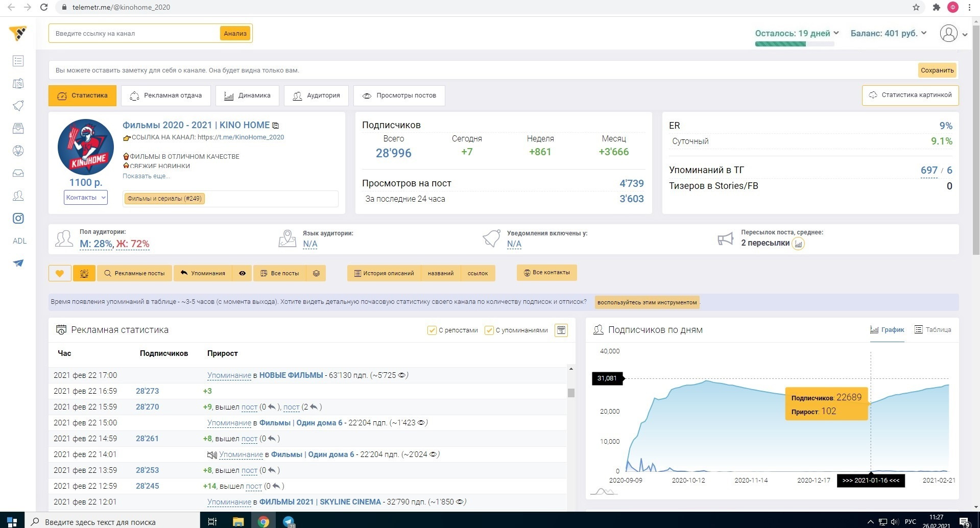Open history of ссылок
980x528 pixels.
coord(477,273)
